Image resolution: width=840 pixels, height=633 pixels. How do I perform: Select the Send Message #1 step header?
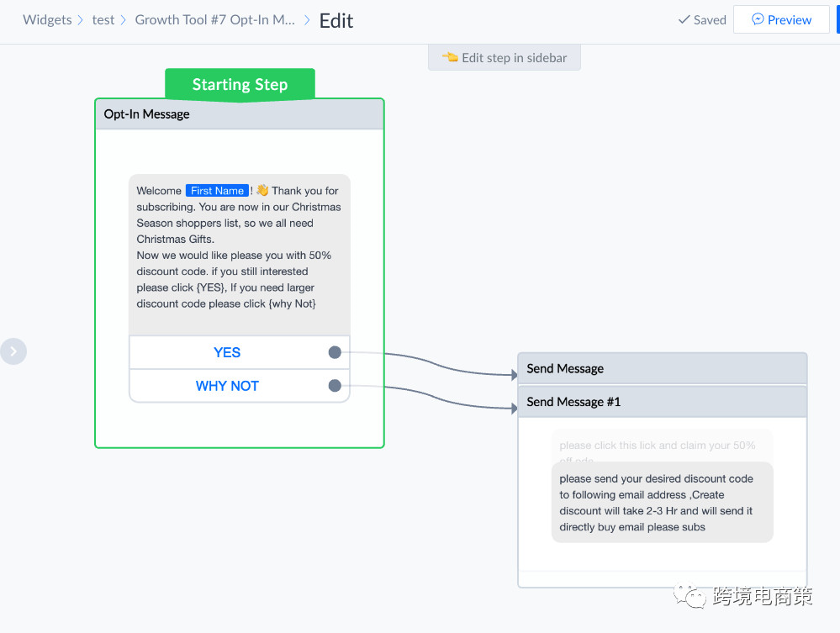(x=662, y=402)
